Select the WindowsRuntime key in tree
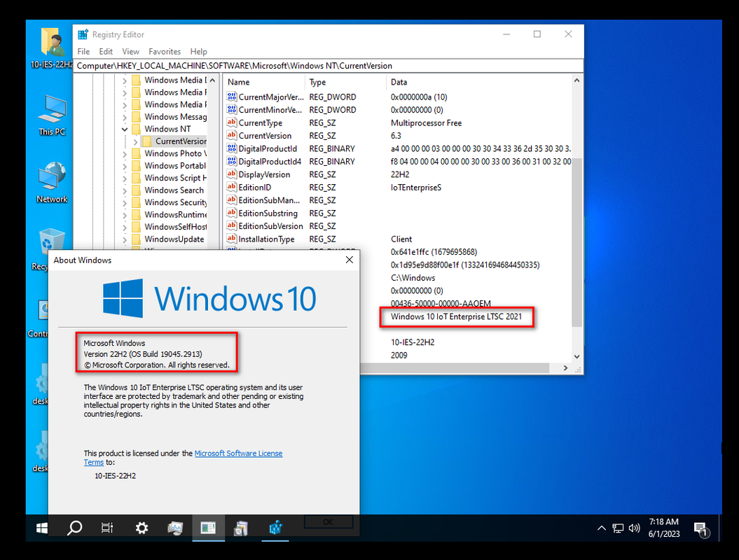The height and width of the screenshot is (560, 739). [175, 215]
